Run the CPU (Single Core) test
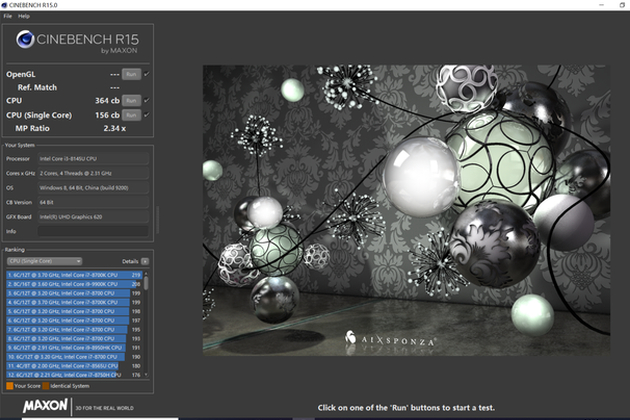 (x=131, y=115)
